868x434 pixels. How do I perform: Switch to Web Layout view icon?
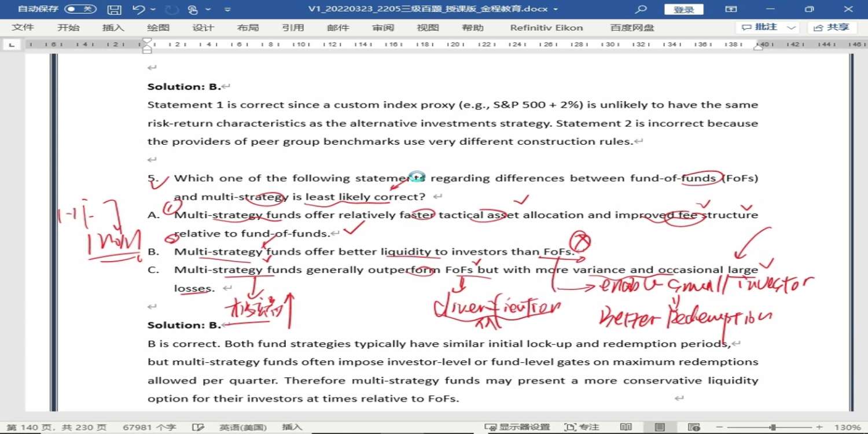[x=693, y=427]
